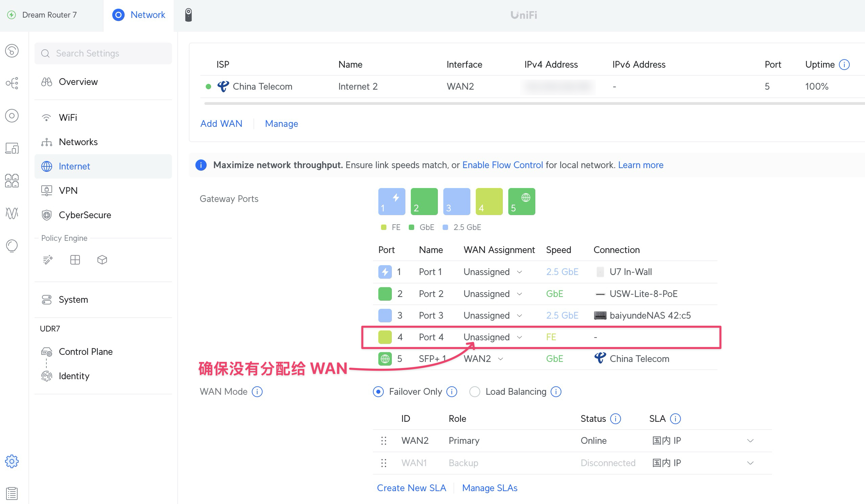865x504 pixels.
Task: Open Settings via the gear icon
Action: [x=13, y=461]
